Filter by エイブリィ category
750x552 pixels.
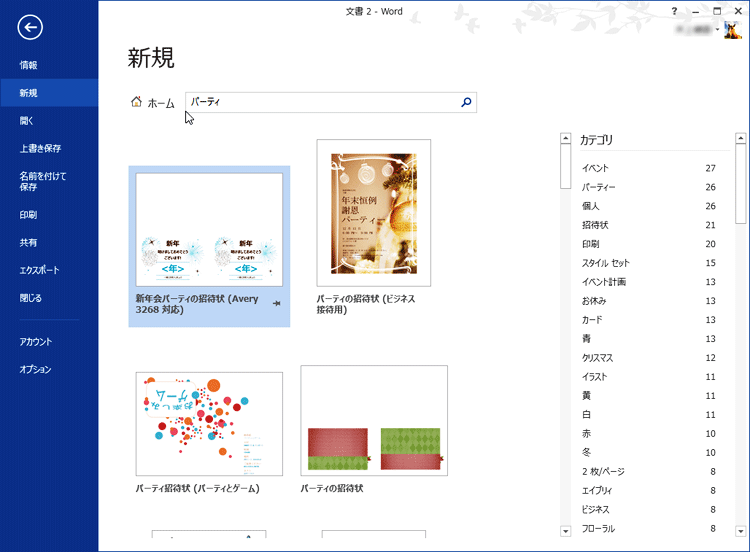649,491
